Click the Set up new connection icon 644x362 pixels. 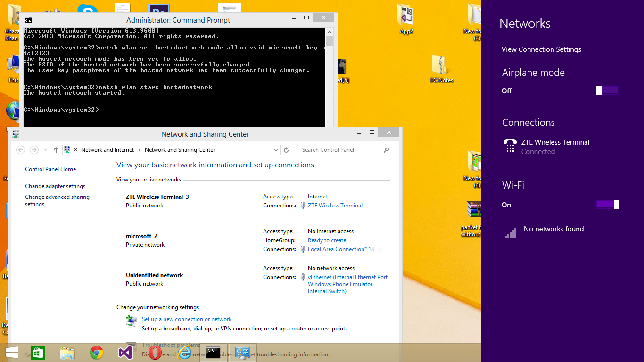(132, 321)
